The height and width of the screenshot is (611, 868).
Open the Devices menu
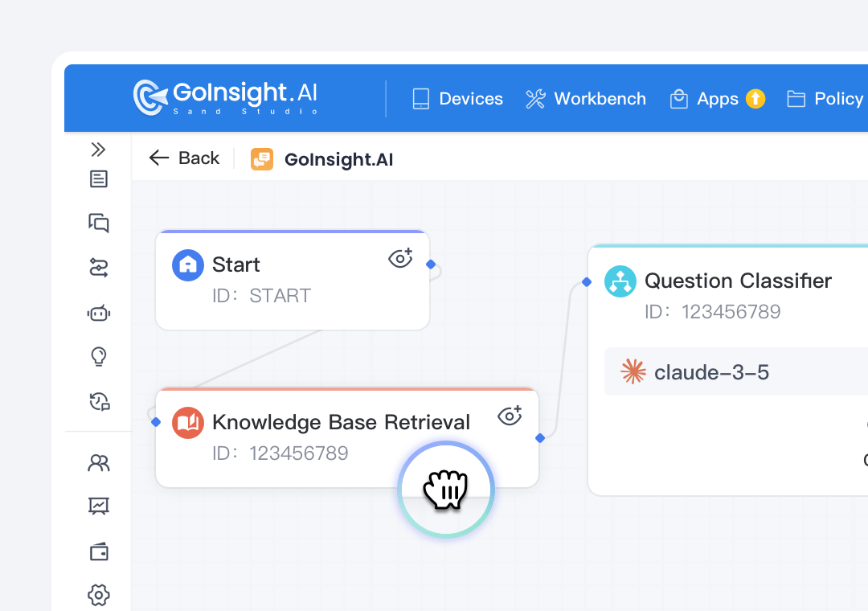(457, 99)
